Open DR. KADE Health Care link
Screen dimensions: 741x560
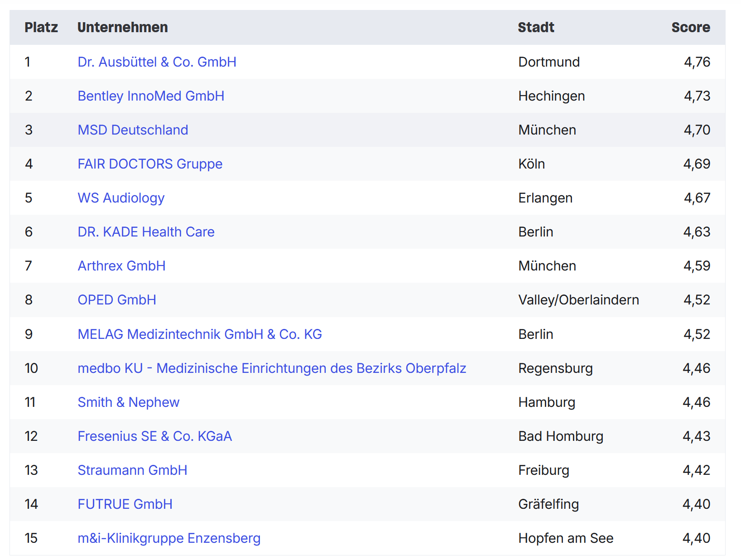pyautogui.click(x=146, y=232)
